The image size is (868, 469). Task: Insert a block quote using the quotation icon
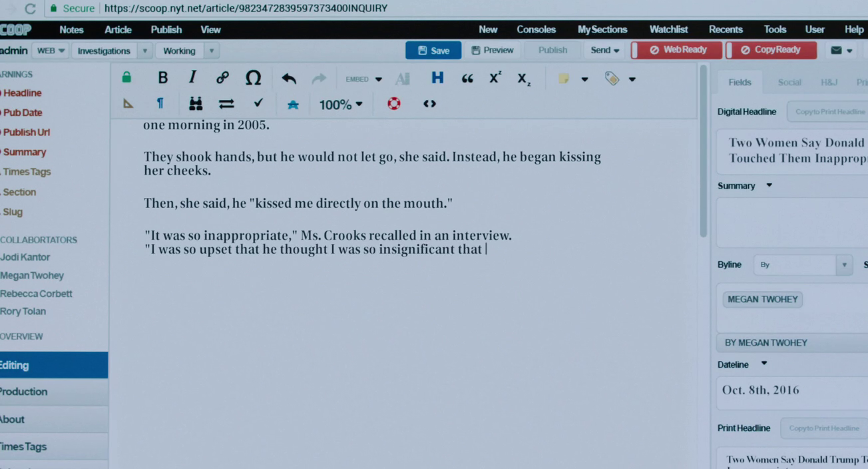coord(467,79)
